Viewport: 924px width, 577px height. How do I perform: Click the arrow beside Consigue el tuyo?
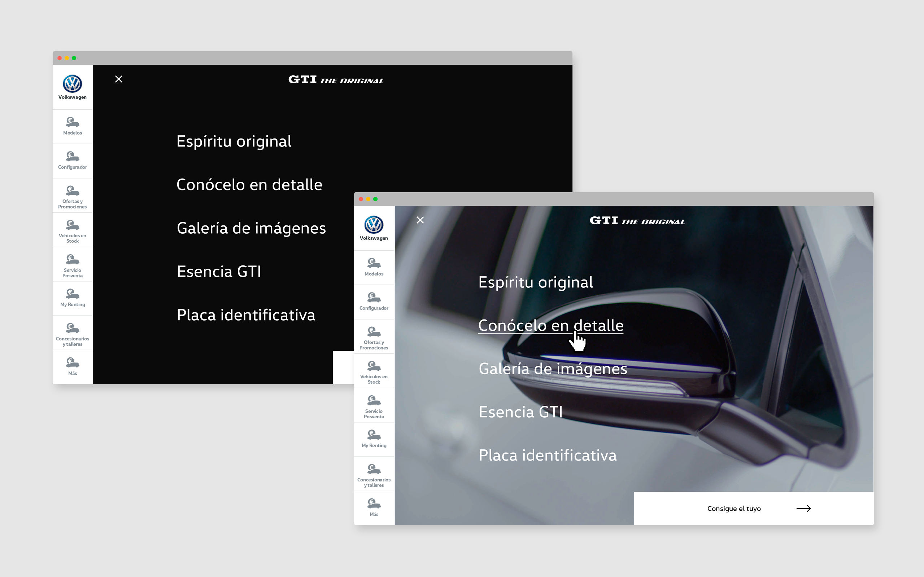coord(803,508)
